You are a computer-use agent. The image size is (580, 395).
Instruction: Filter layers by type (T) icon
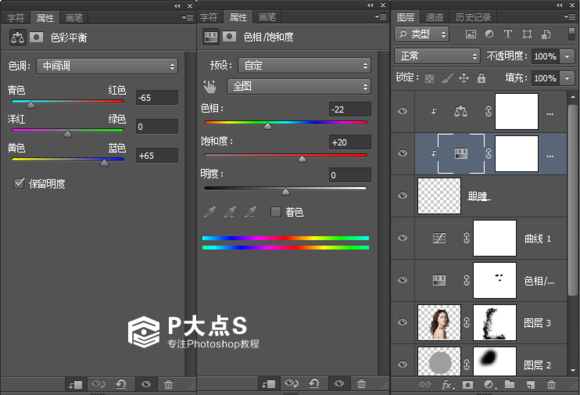point(508,34)
